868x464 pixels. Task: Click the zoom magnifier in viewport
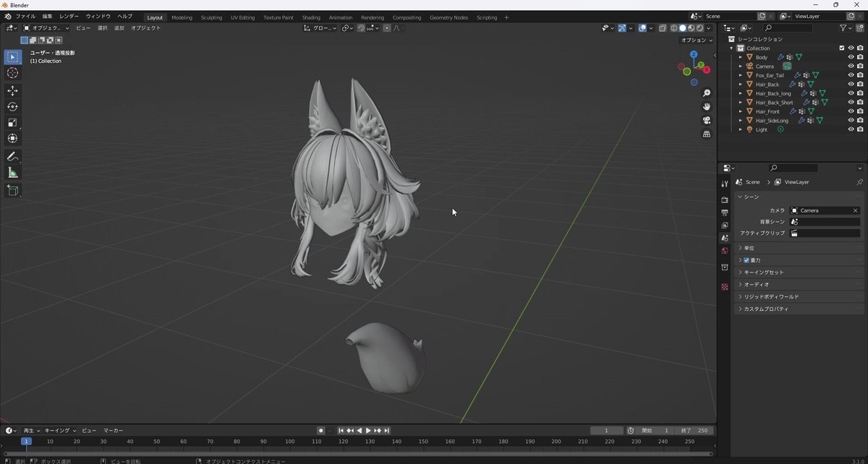[x=707, y=93]
